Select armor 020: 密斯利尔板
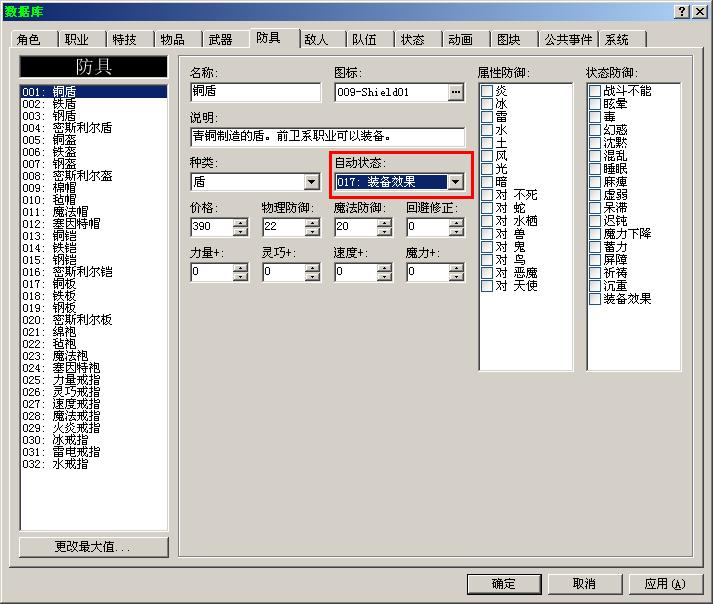Viewport: 713px width, 604px height. [94, 320]
